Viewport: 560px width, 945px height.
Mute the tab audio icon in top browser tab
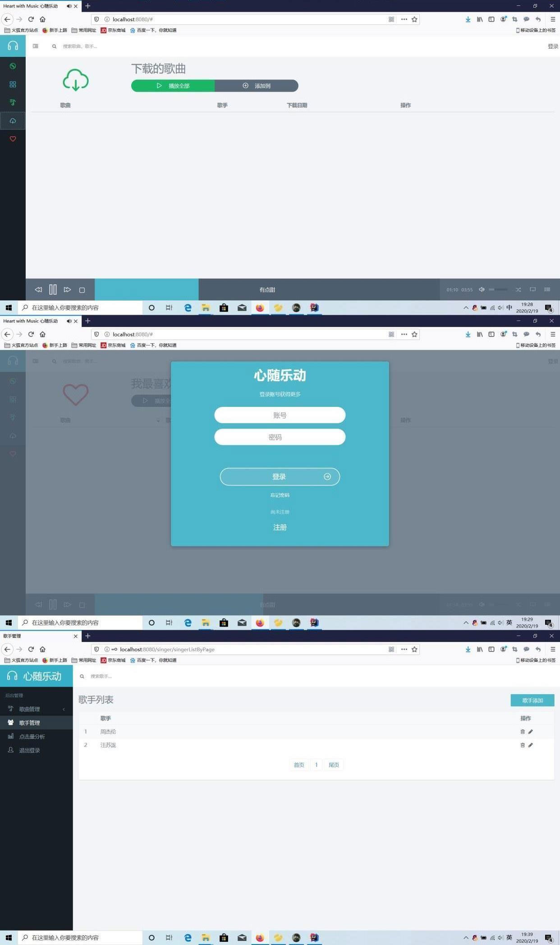coord(69,6)
